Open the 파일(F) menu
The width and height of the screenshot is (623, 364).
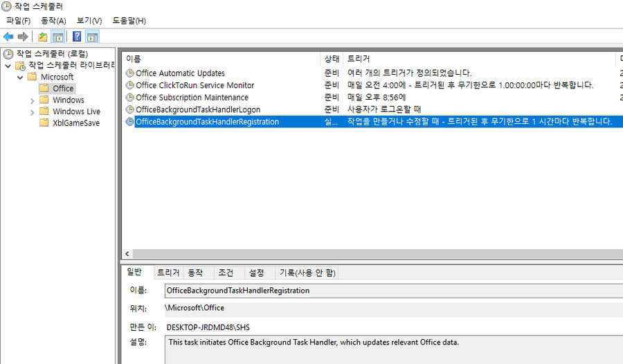point(18,21)
